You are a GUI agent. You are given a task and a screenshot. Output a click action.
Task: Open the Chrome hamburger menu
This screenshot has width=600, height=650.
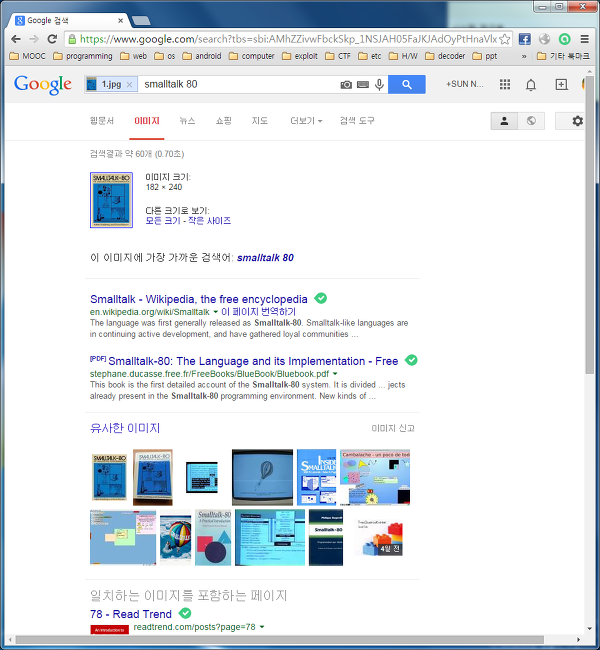(585, 39)
